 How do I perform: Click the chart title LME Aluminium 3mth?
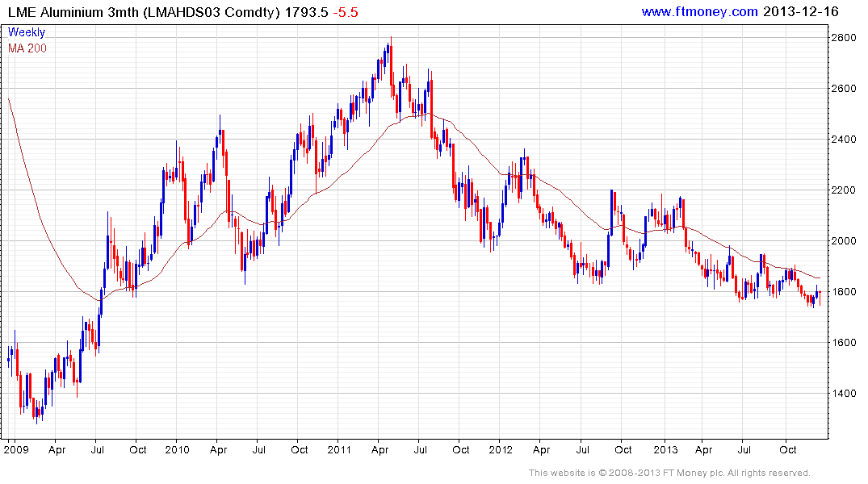(x=73, y=12)
